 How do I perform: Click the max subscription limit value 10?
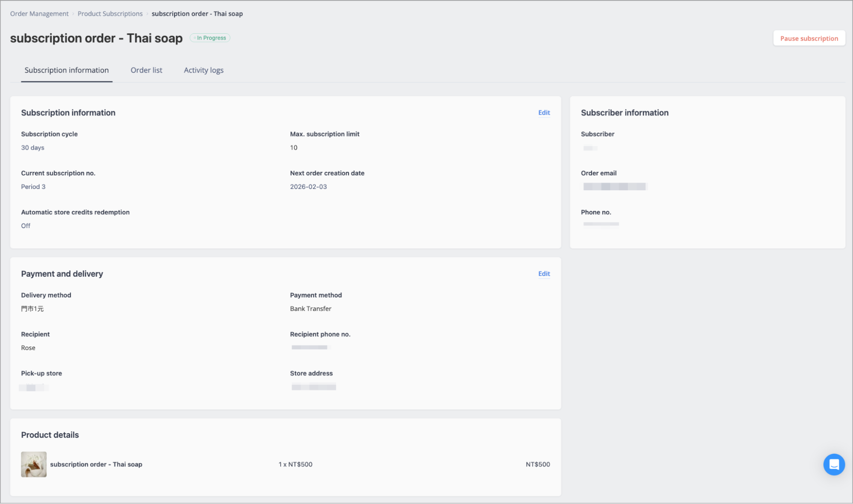click(294, 148)
